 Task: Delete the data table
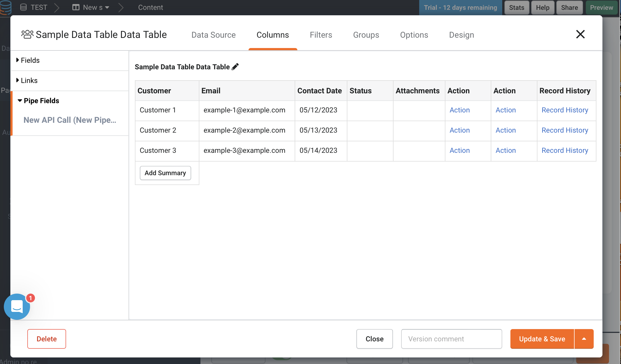tap(46, 339)
